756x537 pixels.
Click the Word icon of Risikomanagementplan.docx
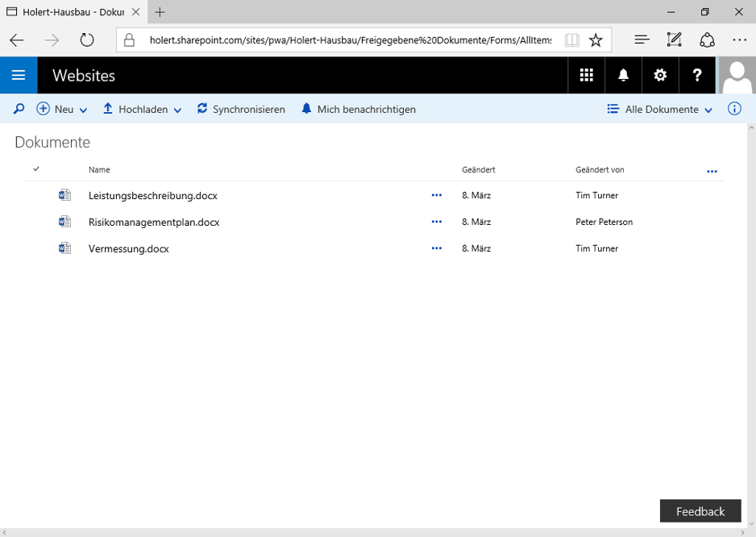[64, 222]
